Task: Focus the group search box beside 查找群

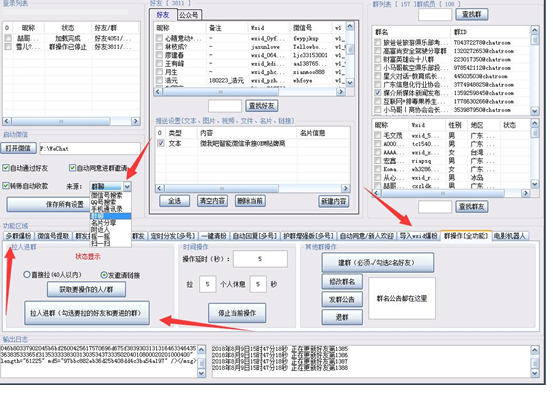Action: pyautogui.click(x=434, y=14)
